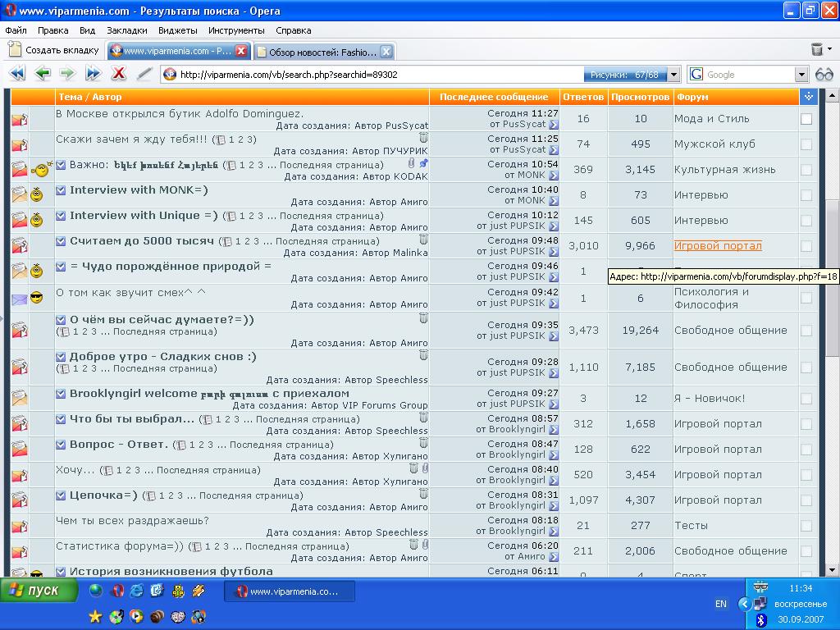Tick checkbox for Adolfo Dominguez thread row
This screenshot has height=630, width=840.
pos(806,119)
